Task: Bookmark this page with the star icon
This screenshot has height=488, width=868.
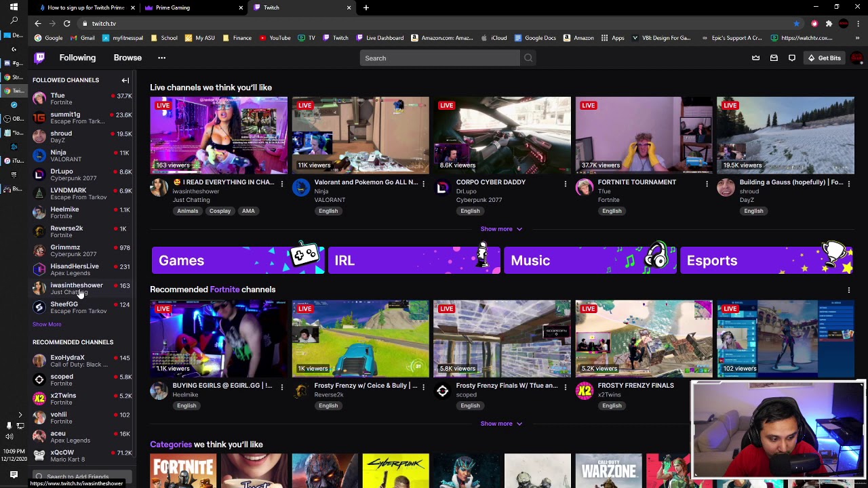Action: click(796, 23)
